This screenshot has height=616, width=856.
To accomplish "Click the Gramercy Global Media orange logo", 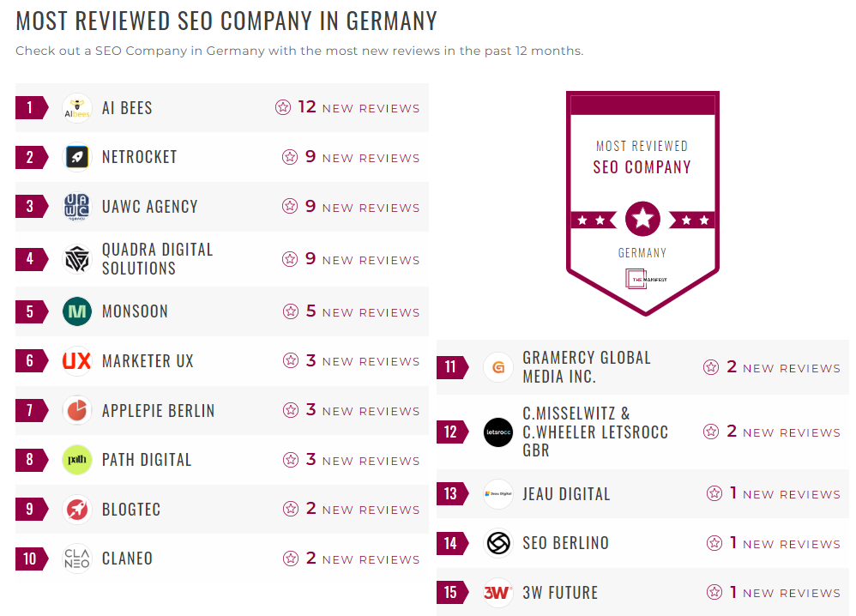I will tap(497, 366).
